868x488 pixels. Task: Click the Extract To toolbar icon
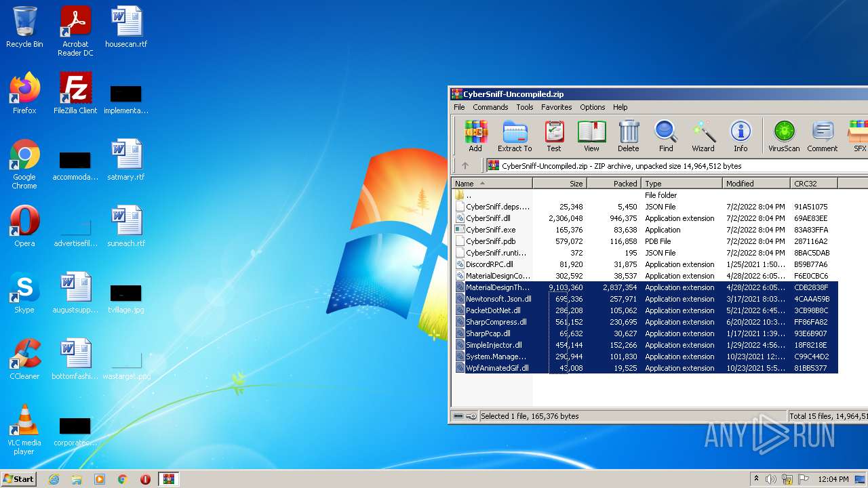pos(515,136)
